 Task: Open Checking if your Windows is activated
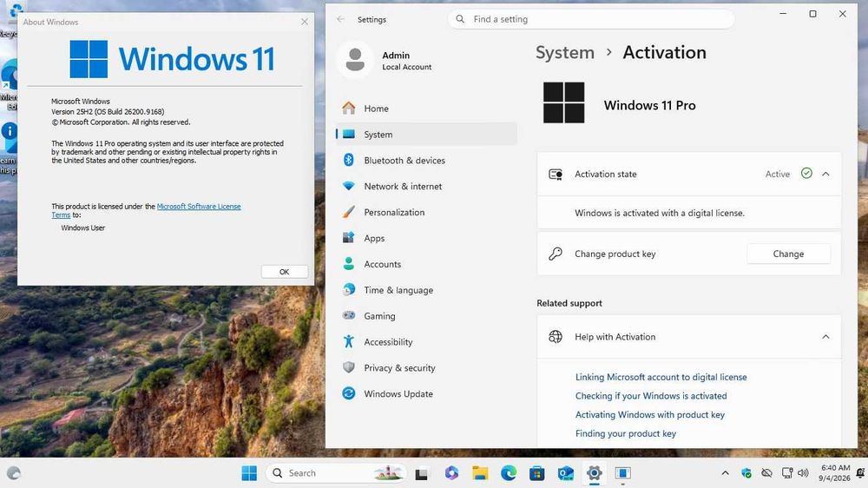[651, 396]
